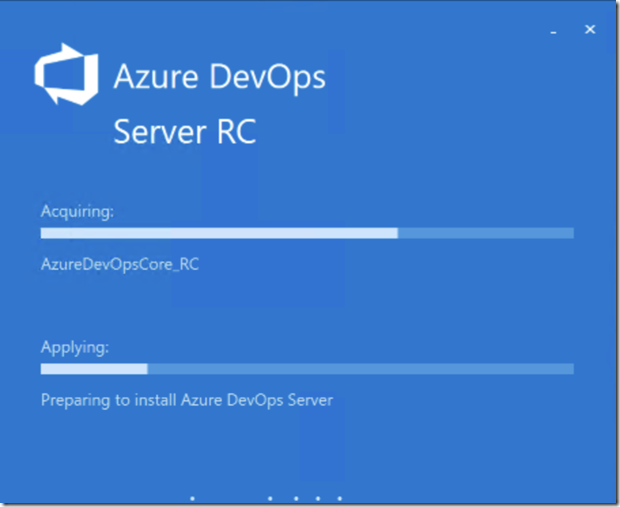The image size is (620, 507).
Task: Select the 'Azure DevOps' title text
Action: coord(219,78)
